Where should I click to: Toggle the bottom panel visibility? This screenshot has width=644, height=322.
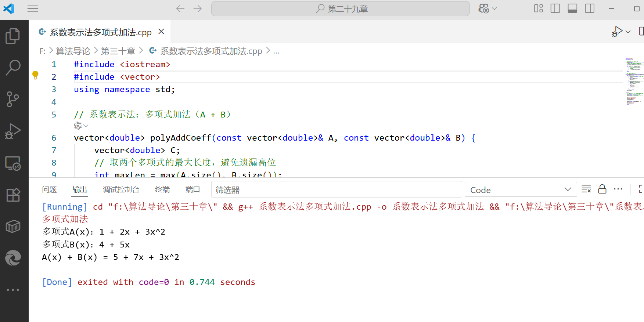[572, 8]
